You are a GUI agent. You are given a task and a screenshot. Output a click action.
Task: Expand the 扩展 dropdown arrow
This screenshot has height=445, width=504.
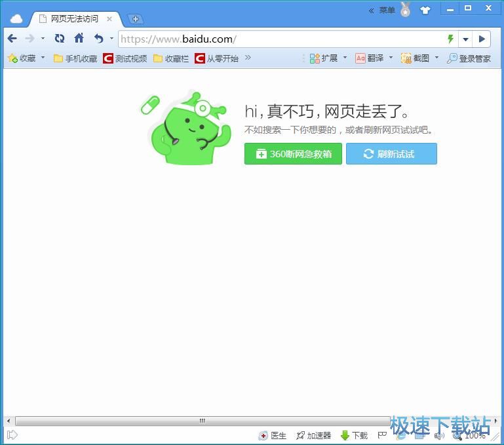pos(345,58)
